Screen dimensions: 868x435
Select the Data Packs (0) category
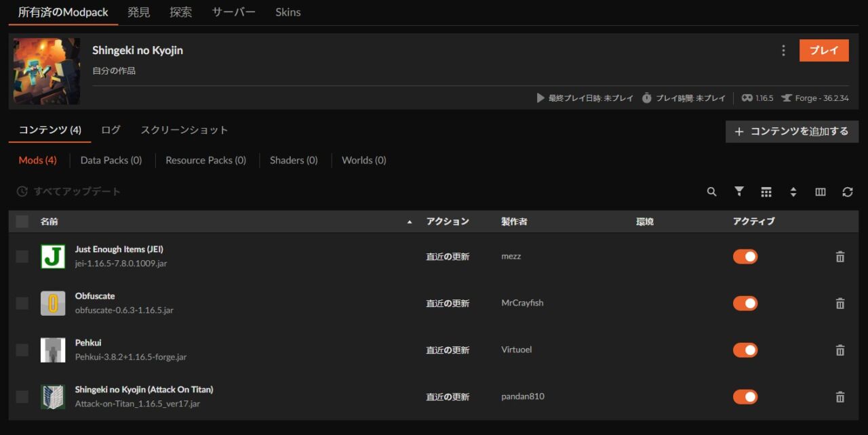111,161
